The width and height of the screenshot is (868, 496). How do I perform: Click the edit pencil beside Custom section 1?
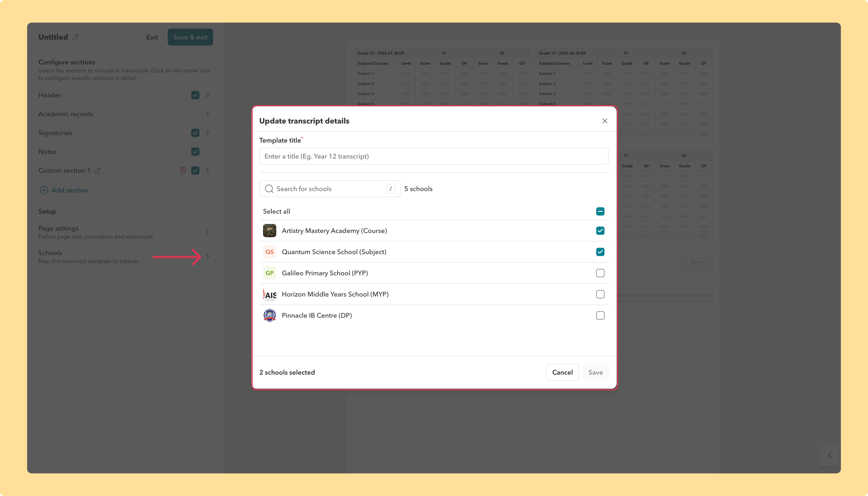point(97,170)
